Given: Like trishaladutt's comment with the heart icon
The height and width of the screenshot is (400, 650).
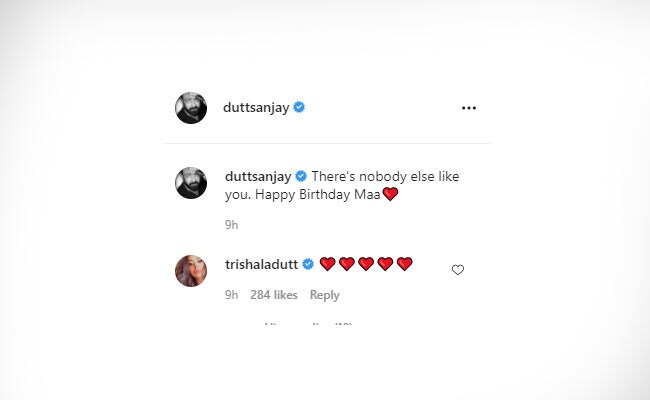Looking at the screenshot, I should point(458,270).
